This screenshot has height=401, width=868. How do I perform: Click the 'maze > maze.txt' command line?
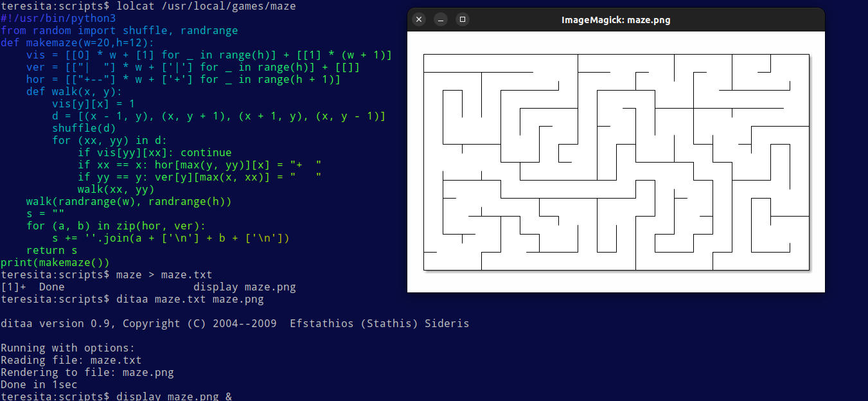coord(106,275)
